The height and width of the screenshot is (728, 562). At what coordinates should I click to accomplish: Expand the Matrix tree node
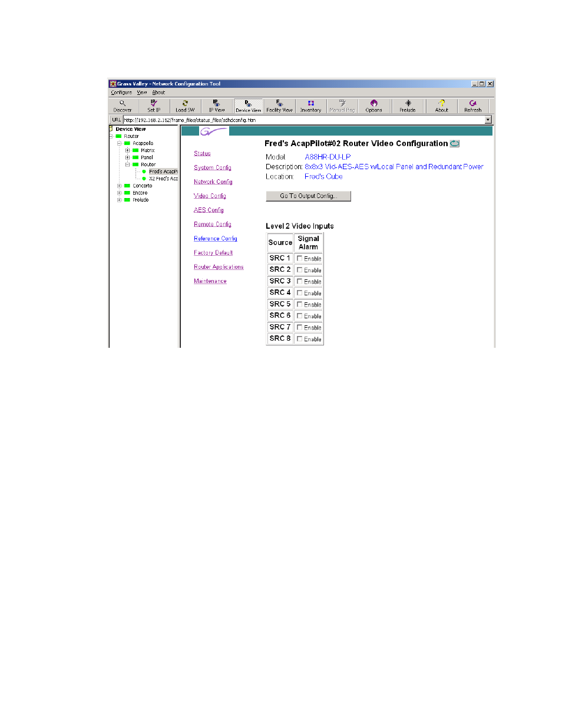pos(127,150)
